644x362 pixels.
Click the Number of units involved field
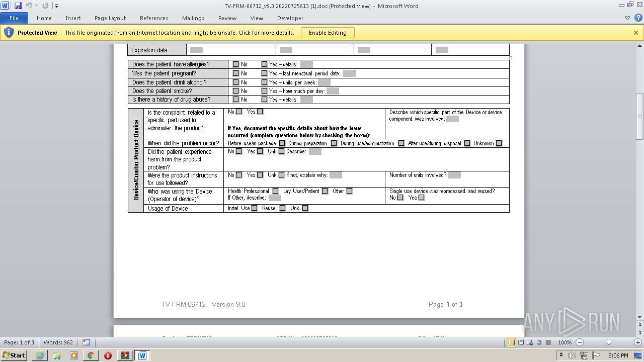(454, 175)
